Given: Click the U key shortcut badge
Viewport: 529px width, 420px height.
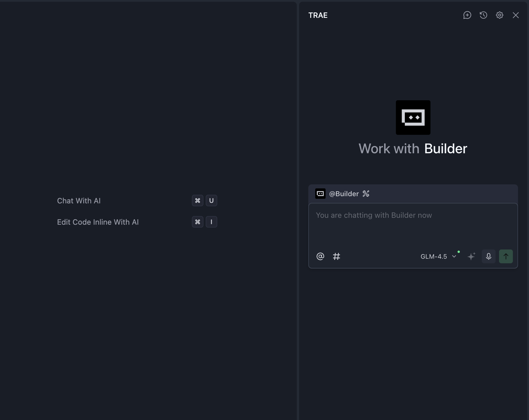Looking at the screenshot, I should pyautogui.click(x=211, y=200).
